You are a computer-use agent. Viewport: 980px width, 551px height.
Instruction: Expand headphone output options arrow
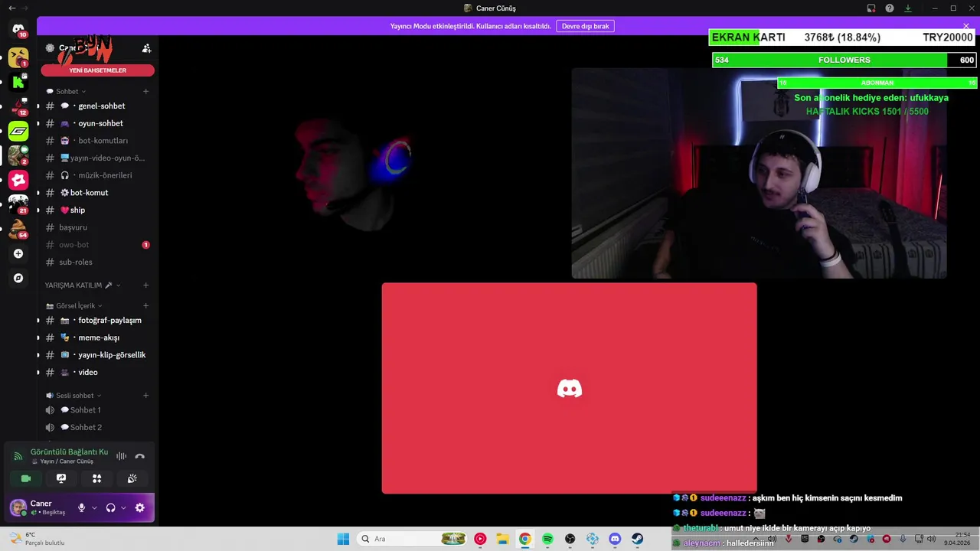tap(123, 507)
